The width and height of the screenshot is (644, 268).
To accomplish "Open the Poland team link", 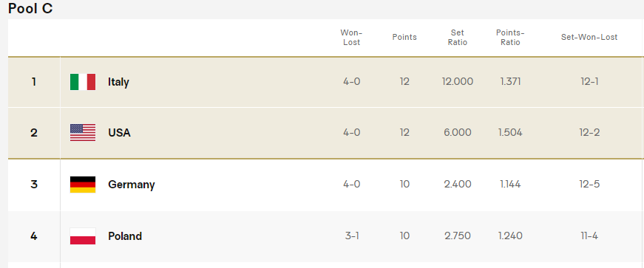I will pos(125,236).
